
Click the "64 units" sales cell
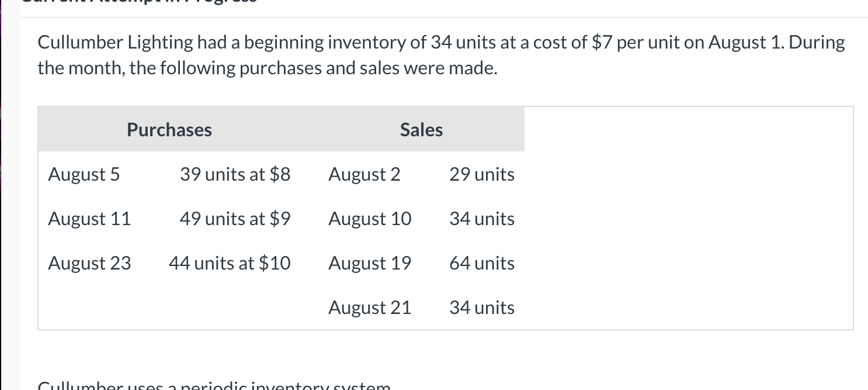click(482, 263)
